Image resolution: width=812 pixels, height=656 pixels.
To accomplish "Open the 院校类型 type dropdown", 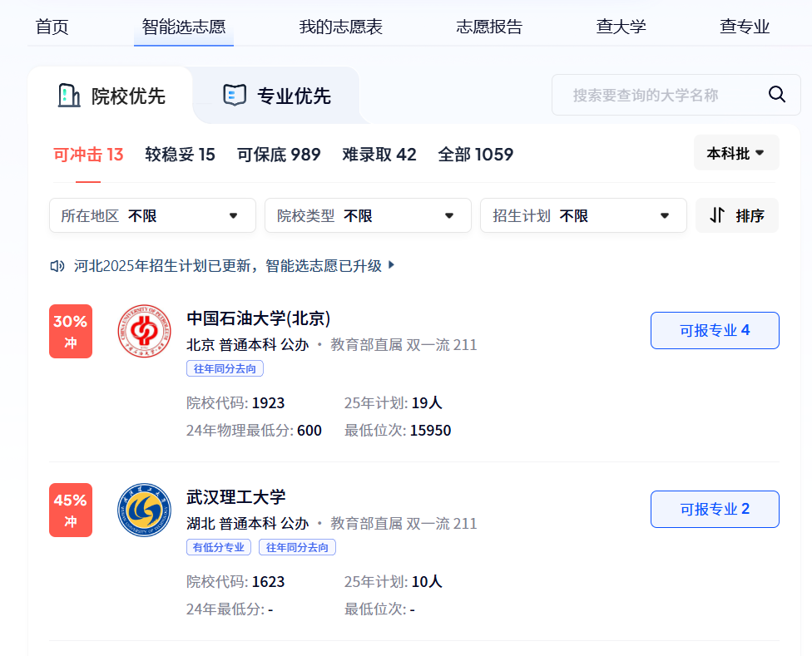I will point(368,215).
